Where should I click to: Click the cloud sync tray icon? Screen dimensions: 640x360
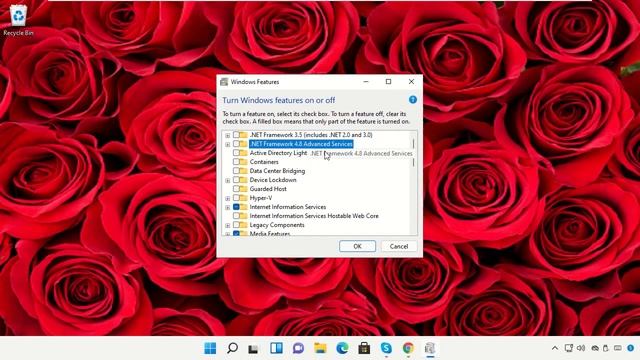pos(595,348)
